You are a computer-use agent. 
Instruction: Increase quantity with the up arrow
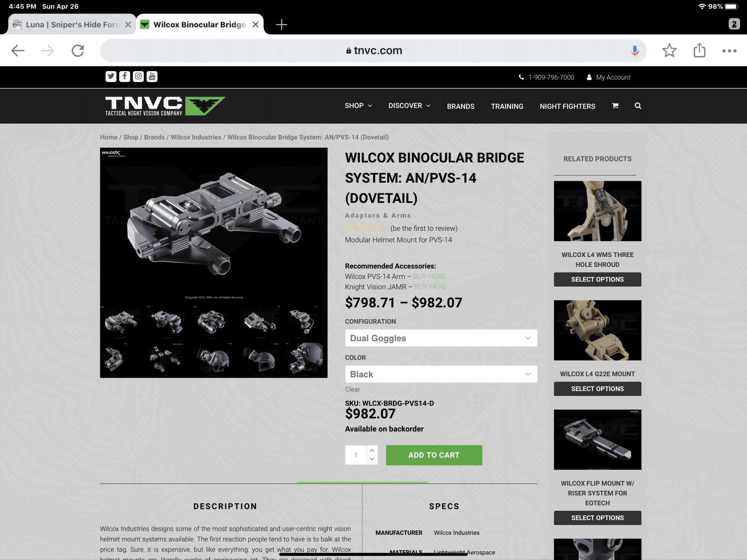(x=372, y=450)
